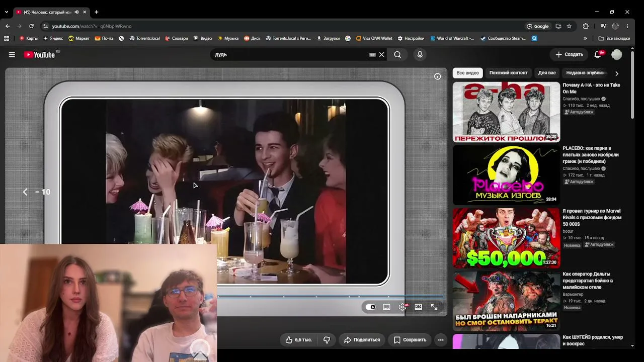The image size is (644, 362).
Task: Start voice search with the microphone
Action: (420, 55)
